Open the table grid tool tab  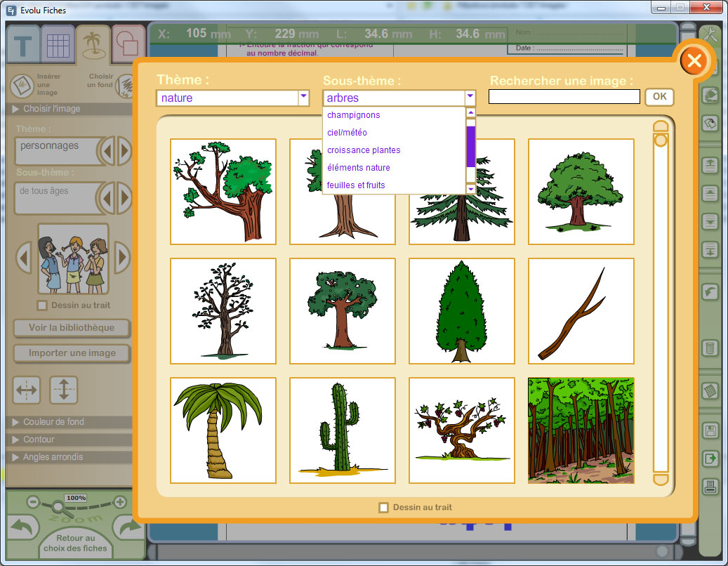[58, 46]
